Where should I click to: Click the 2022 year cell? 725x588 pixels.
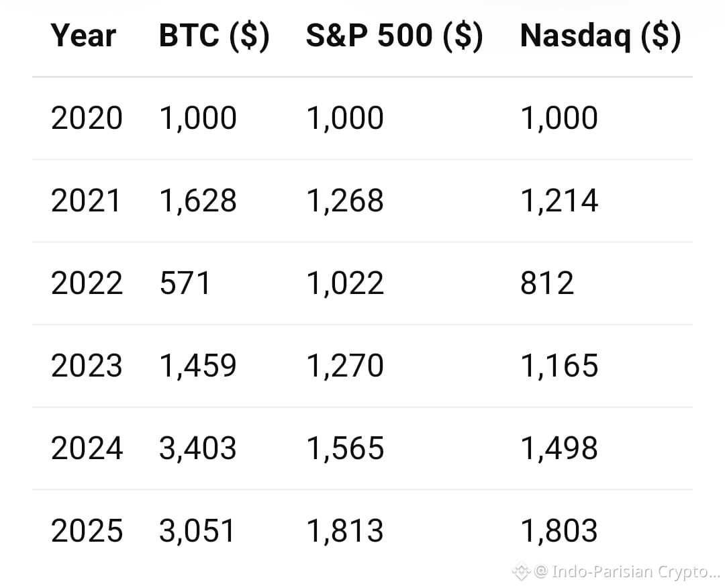pos(87,283)
